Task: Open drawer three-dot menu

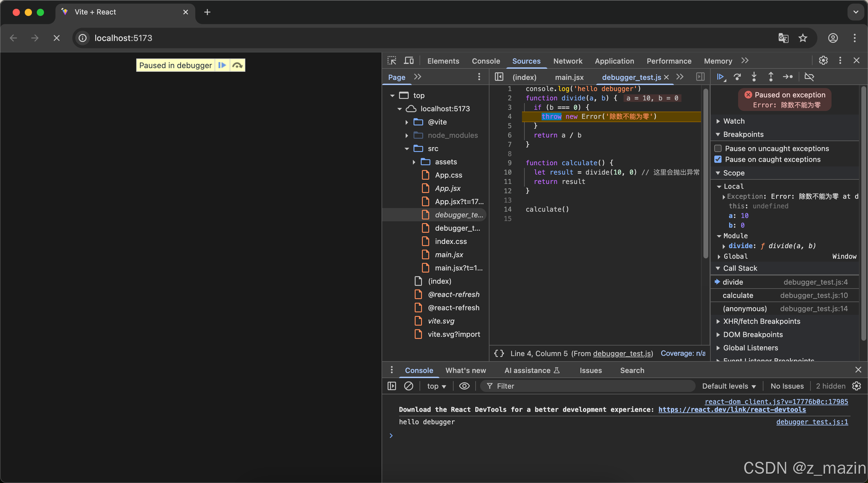Action: [392, 370]
